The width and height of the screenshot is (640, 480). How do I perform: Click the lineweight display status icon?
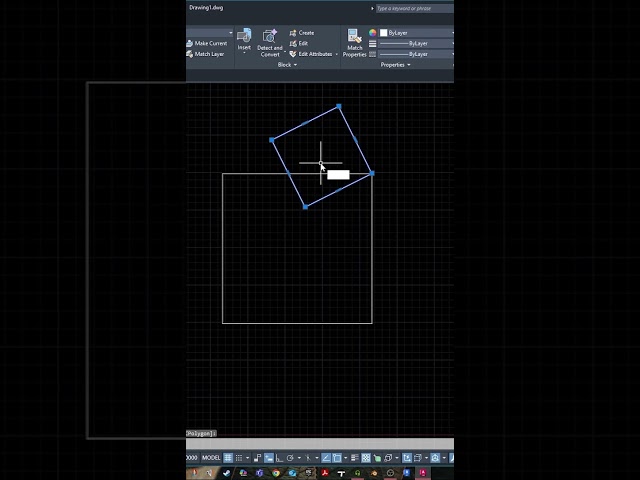[355, 458]
